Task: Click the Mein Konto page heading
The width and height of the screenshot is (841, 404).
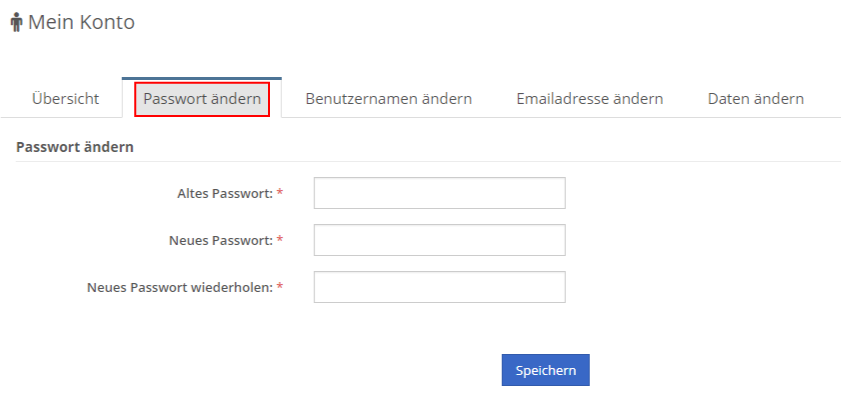Action: [x=81, y=22]
